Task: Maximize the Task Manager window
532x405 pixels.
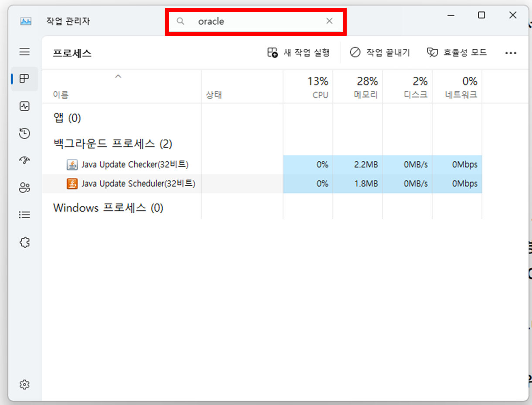Action: 481,15
